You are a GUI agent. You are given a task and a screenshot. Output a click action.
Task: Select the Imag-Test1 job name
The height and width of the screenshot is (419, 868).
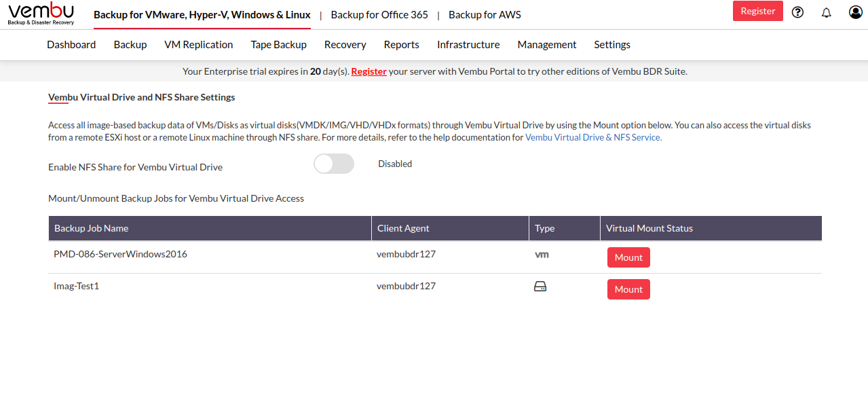click(x=77, y=286)
